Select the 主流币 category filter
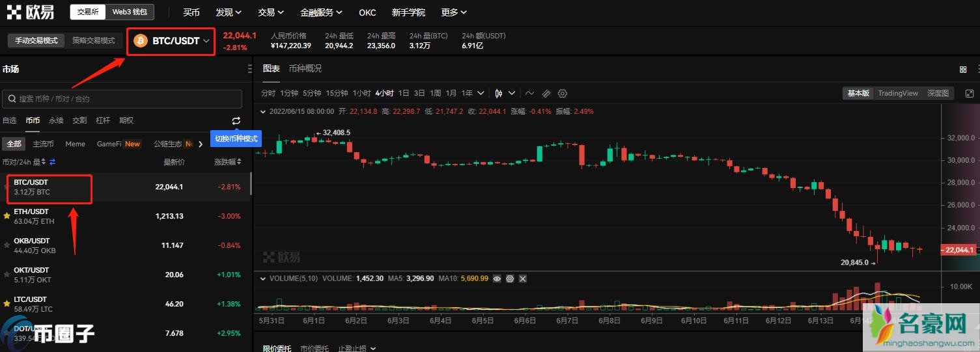980x352 pixels. 43,144
